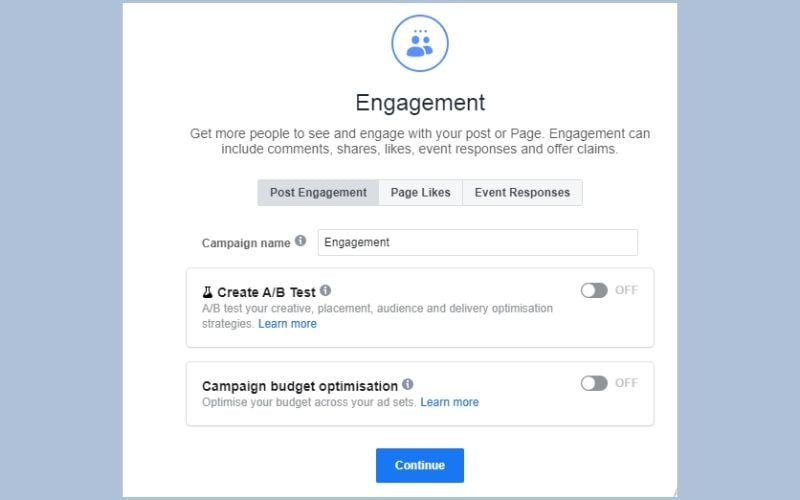Click the Campaign budget optimisation title
The height and width of the screenshot is (500, 800).
[300, 385]
